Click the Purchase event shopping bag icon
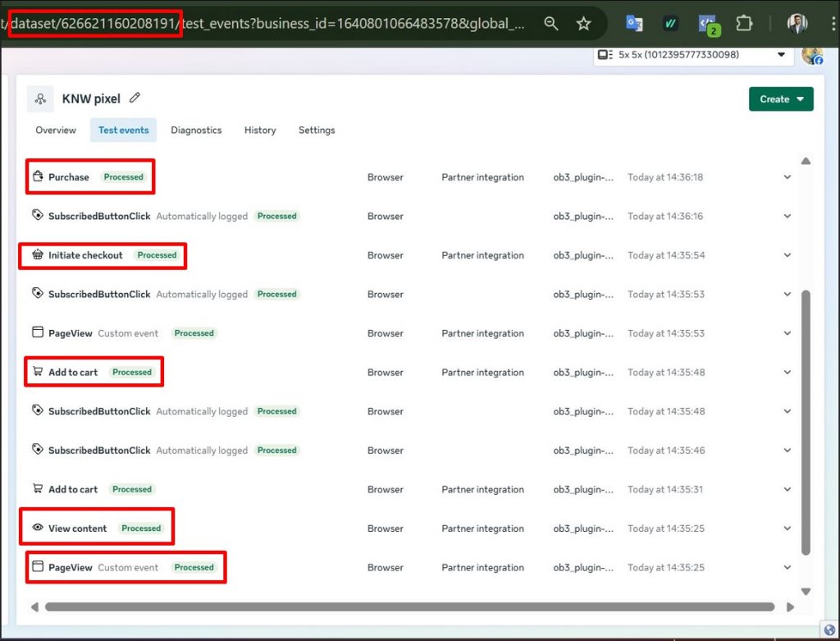840x641 pixels. pyautogui.click(x=37, y=177)
